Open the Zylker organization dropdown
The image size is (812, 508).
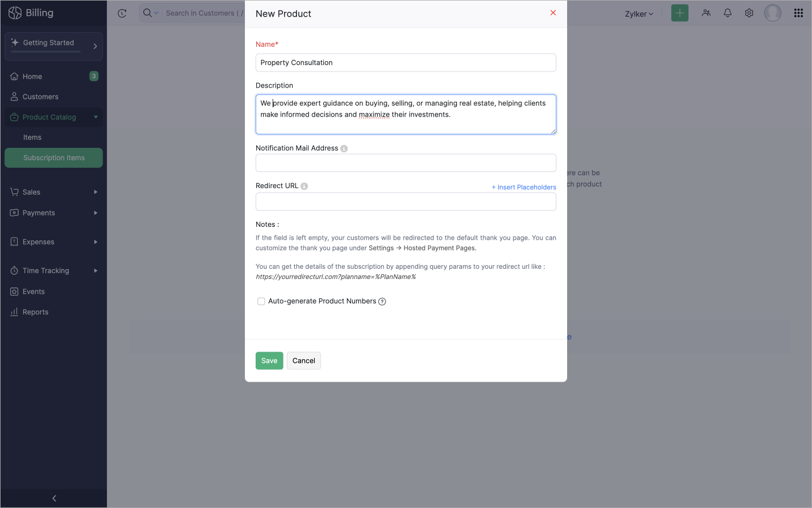pyautogui.click(x=639, y=14)
